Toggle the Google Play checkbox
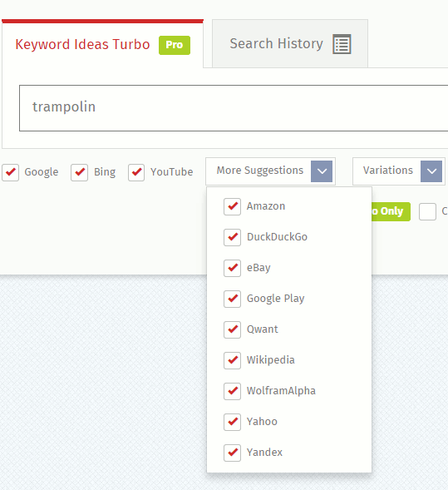 tap(232, 299)
